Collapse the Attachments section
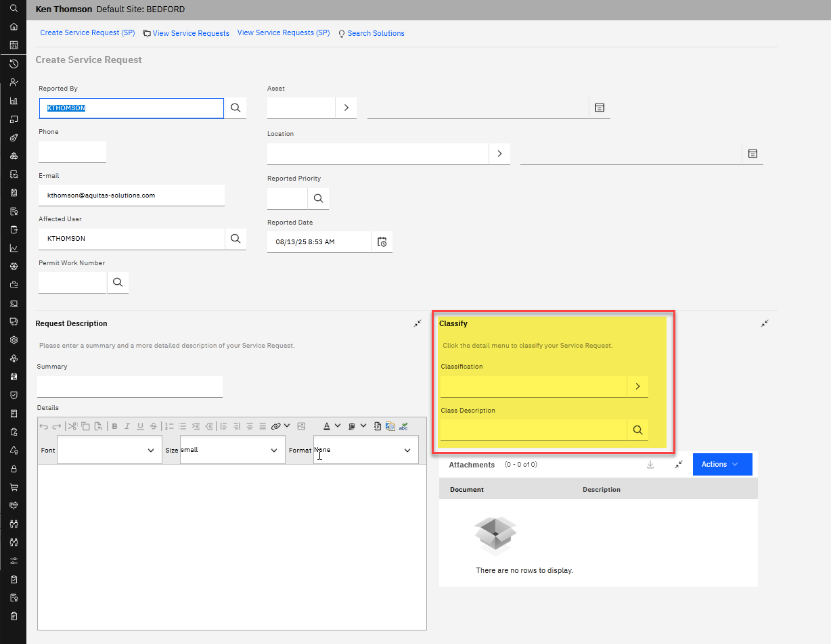831x644 pixels. point(679,465)
